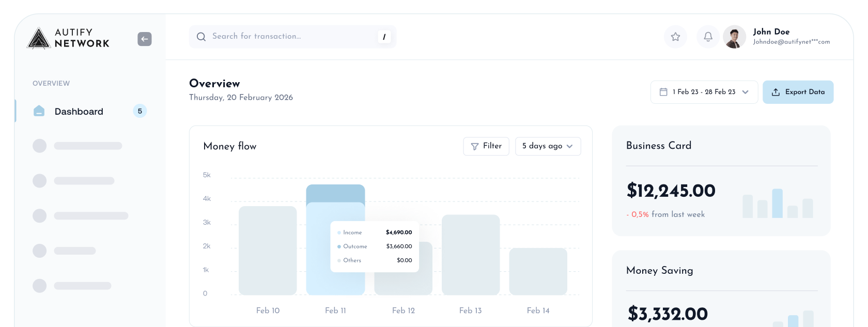Click the Others legend dot in tooltip
Viewport: 868px width, 327px height.
tap(339, 261)
